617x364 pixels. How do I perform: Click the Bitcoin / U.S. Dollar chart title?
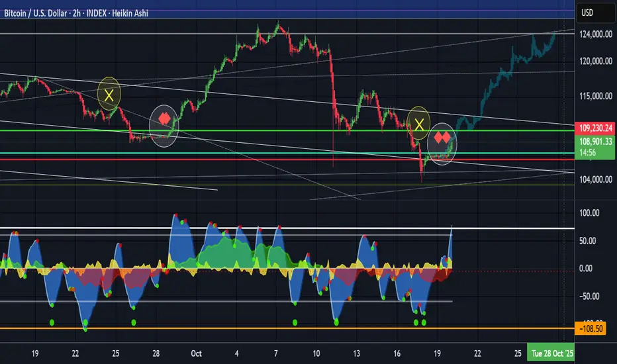(76, 13)
